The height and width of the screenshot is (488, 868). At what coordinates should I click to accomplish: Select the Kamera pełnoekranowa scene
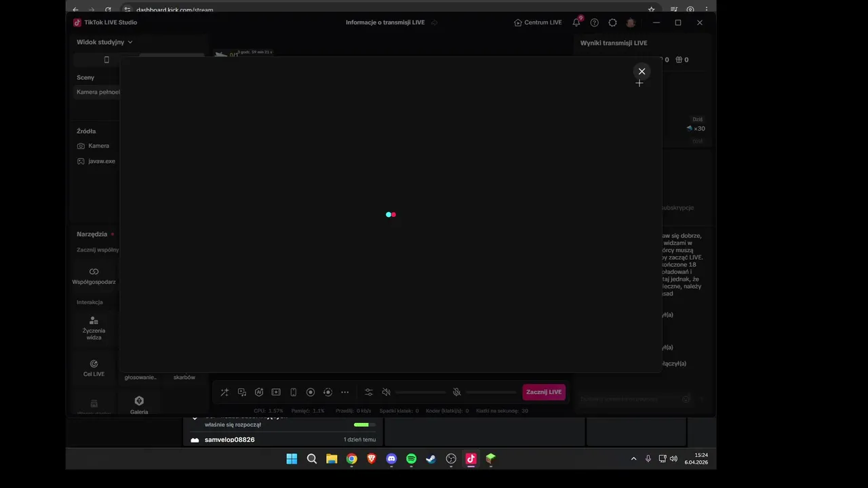click(97, 91)
